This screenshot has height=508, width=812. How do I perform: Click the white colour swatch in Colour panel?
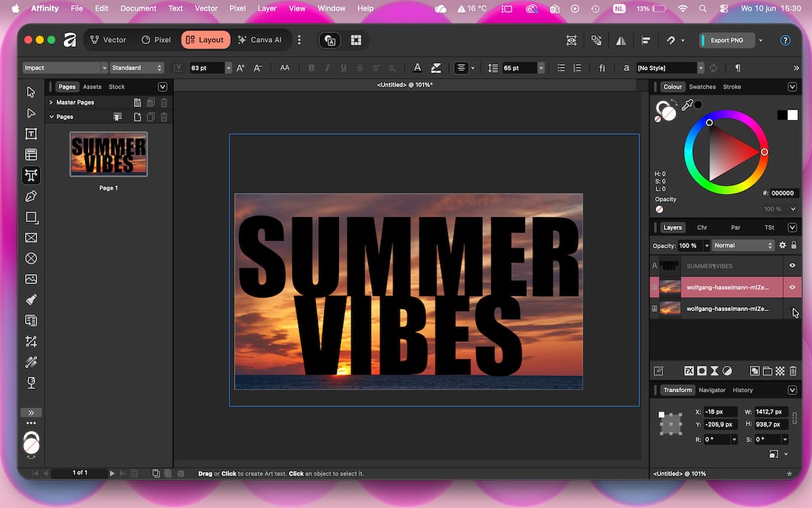(x=792, y=115)
